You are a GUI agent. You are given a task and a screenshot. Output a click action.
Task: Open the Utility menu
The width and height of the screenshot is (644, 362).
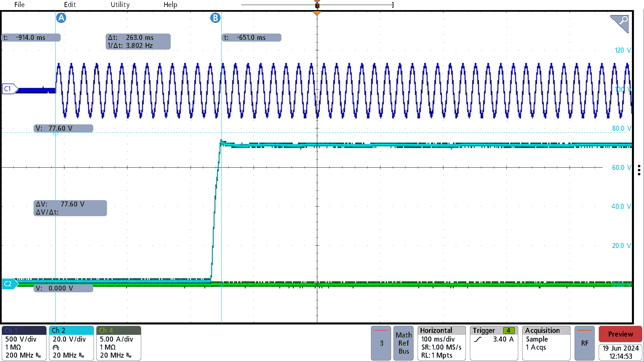tap(120, 5)
